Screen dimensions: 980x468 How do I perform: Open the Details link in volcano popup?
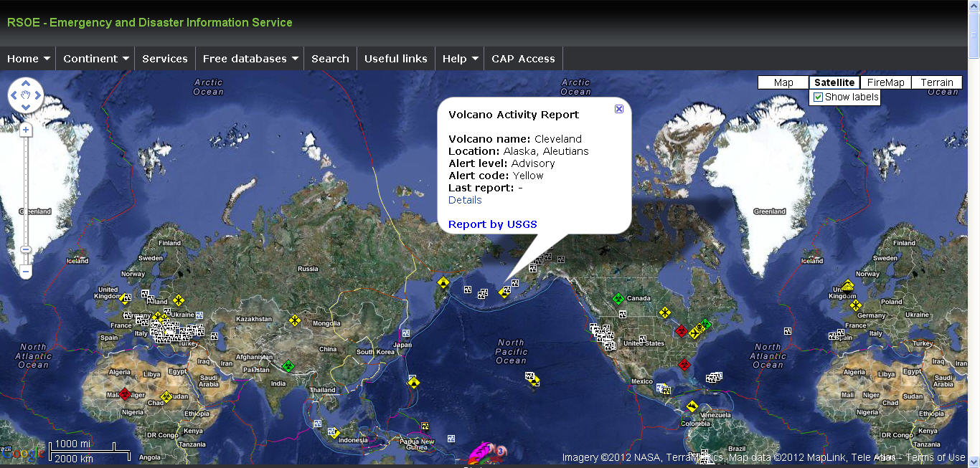click(465, 200)
